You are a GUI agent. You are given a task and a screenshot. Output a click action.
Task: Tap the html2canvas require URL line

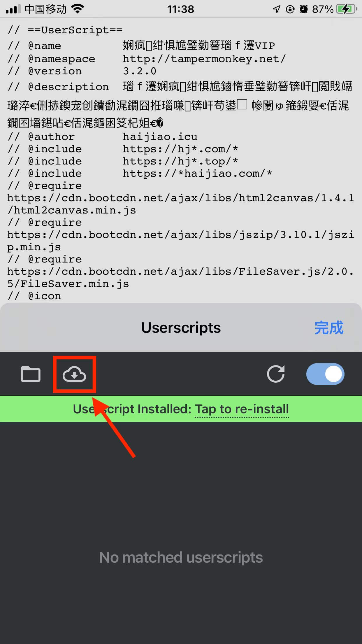[181, 204]
